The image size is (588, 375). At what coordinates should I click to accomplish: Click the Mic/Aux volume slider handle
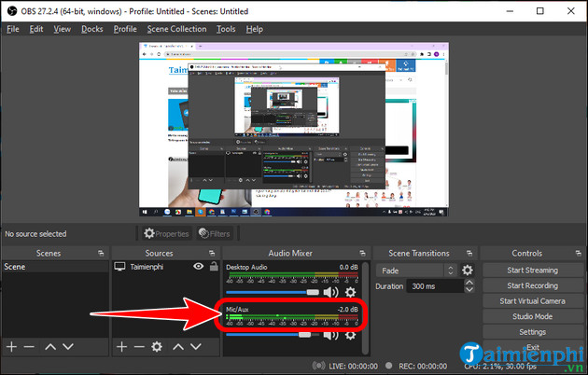coord(304,335)
